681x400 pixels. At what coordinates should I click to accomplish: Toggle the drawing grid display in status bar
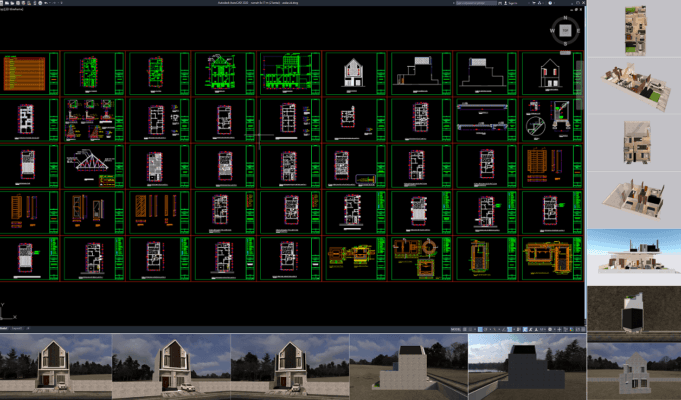coord(465,329)
